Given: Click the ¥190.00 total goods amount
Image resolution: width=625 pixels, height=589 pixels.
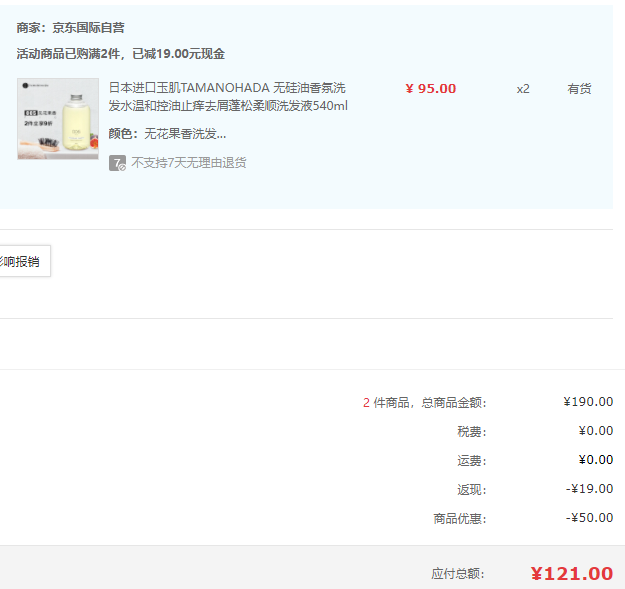Looking at the screenshot, I should pos(588,402).
